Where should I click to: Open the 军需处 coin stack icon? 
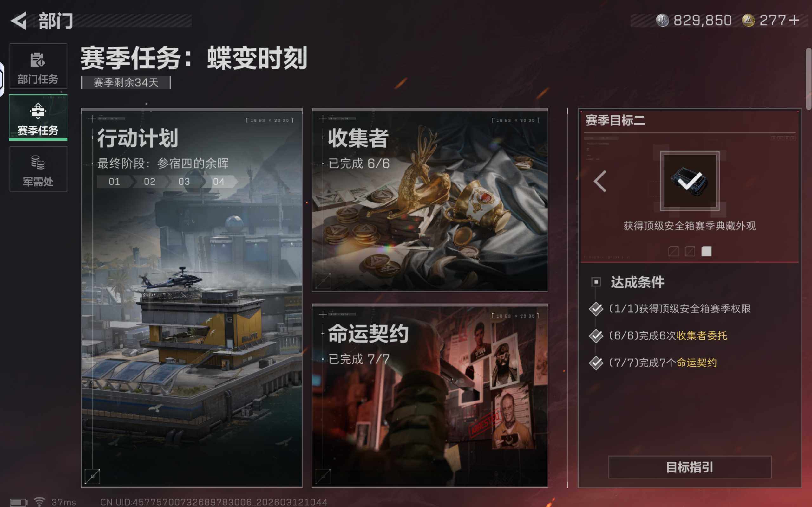click(38, 162)
